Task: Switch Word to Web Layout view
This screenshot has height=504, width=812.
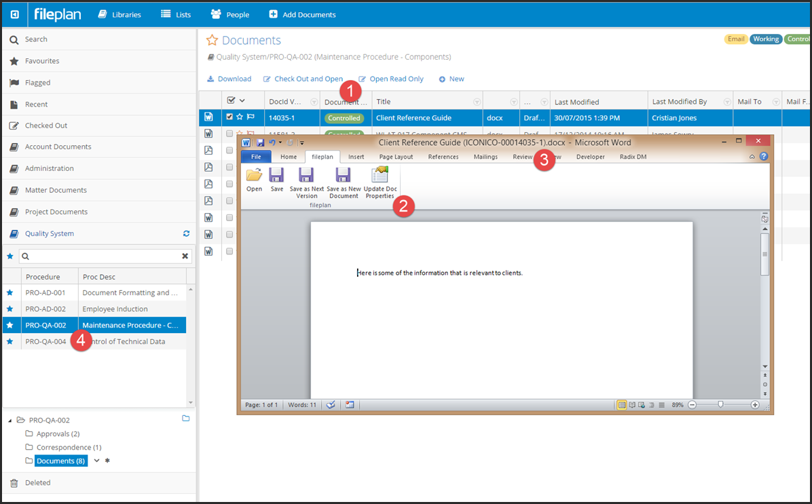Action: [x=642, y=405]
